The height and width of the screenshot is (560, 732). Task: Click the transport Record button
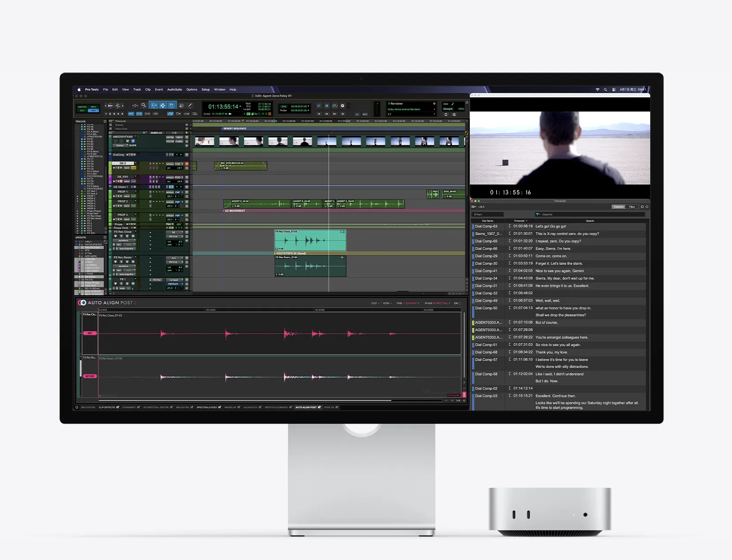coord(343,106)
